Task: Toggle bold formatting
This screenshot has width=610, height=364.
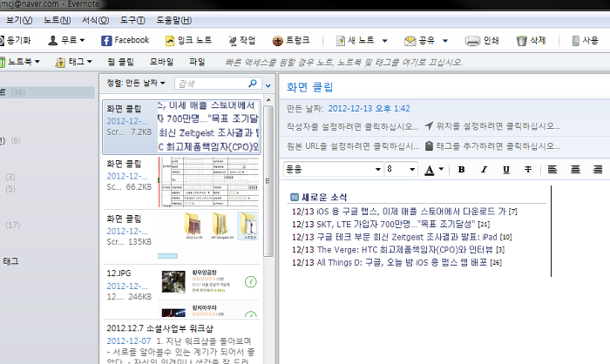Action: pos(461,170)
